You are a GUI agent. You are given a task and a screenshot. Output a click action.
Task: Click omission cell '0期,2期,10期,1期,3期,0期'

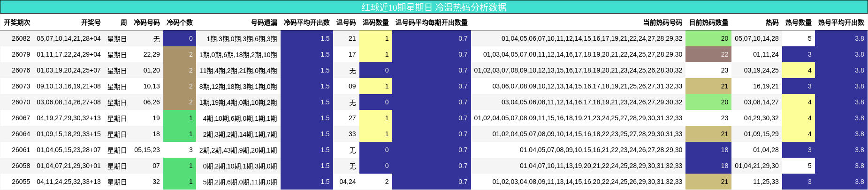click(x=240, y=166)
